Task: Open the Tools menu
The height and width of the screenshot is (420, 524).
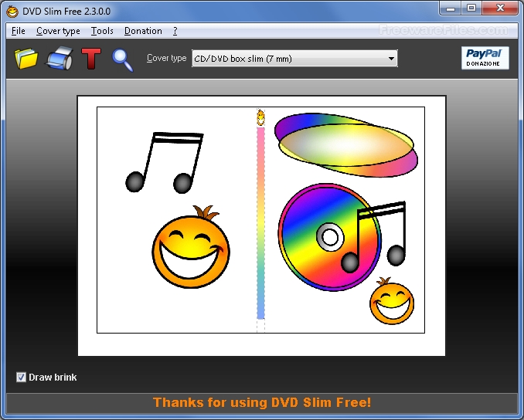Action: pyautogui.click(x=102, y=31)
